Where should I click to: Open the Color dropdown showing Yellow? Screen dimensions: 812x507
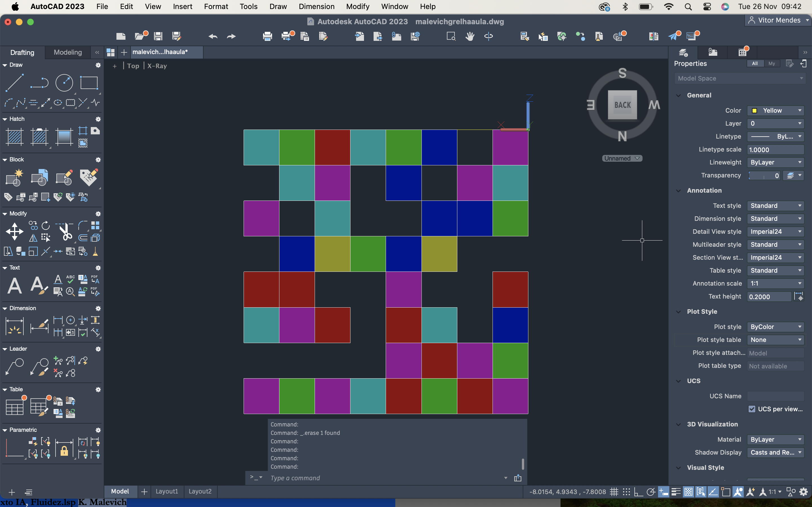click(x=775, y=111)
